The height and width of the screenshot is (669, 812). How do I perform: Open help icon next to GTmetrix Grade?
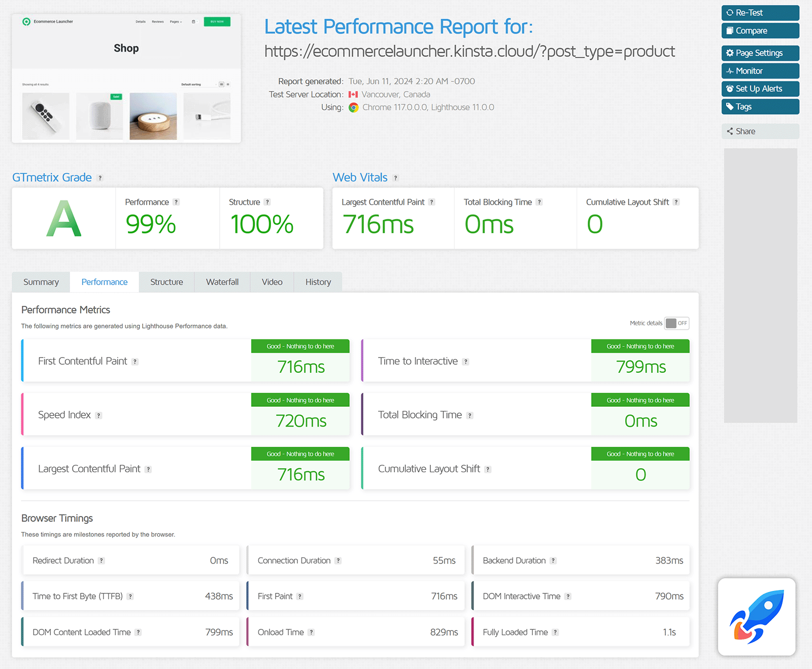point(100,178)
